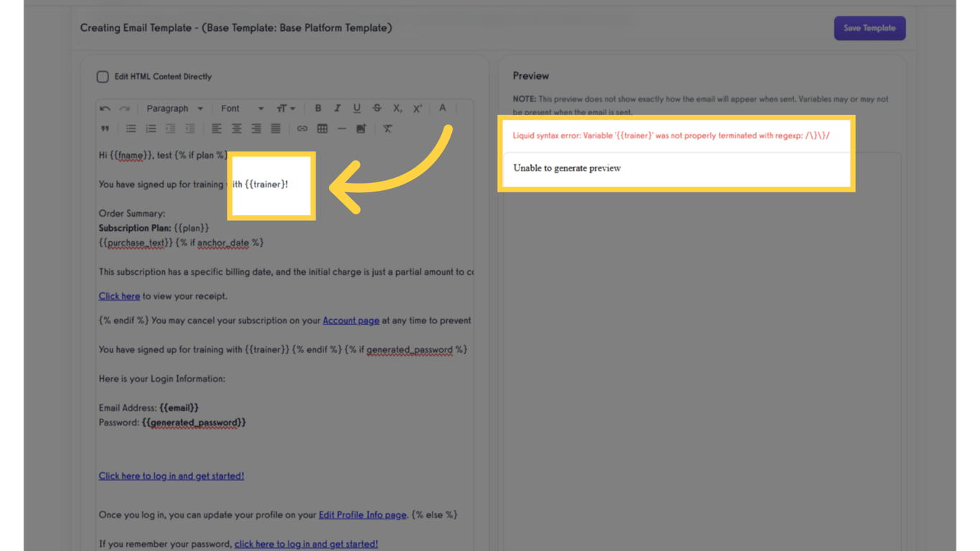Image resolution: width=980 pixels, height=551 pixels.
Task: Click the Save Template button
Action: (870, 28)
